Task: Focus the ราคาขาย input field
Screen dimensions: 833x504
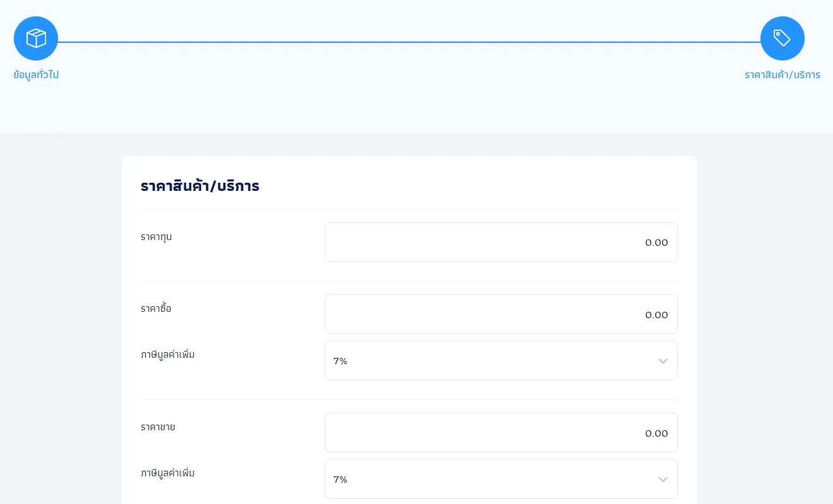Action: 501,432
